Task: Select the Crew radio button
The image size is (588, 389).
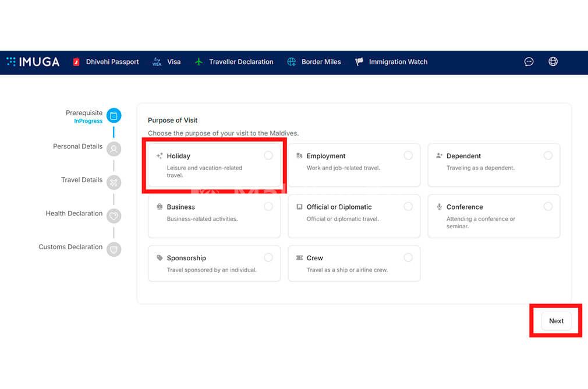Action: click(408, 257)
